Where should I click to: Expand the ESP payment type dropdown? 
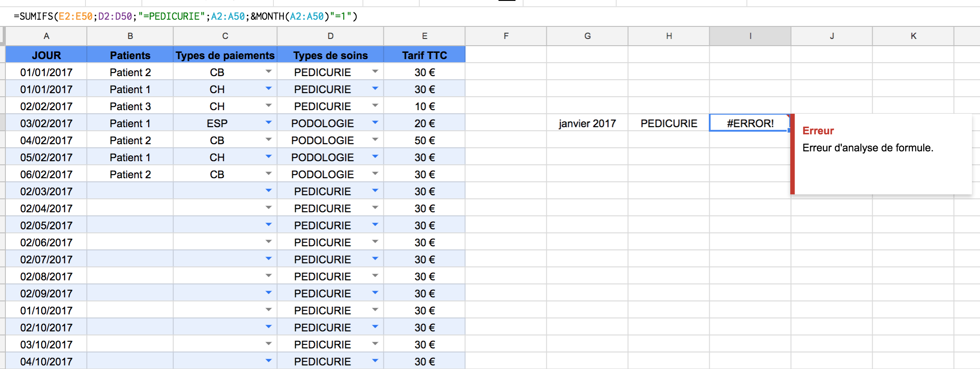click(x=268, y=123)
